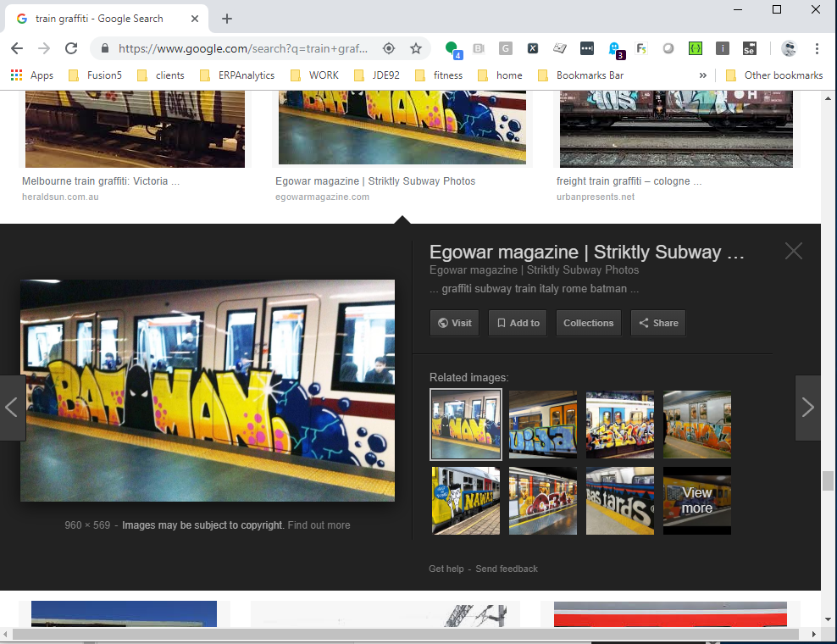Reload the current page
Screen dimensions: 837x644
[x=71, y=48]
